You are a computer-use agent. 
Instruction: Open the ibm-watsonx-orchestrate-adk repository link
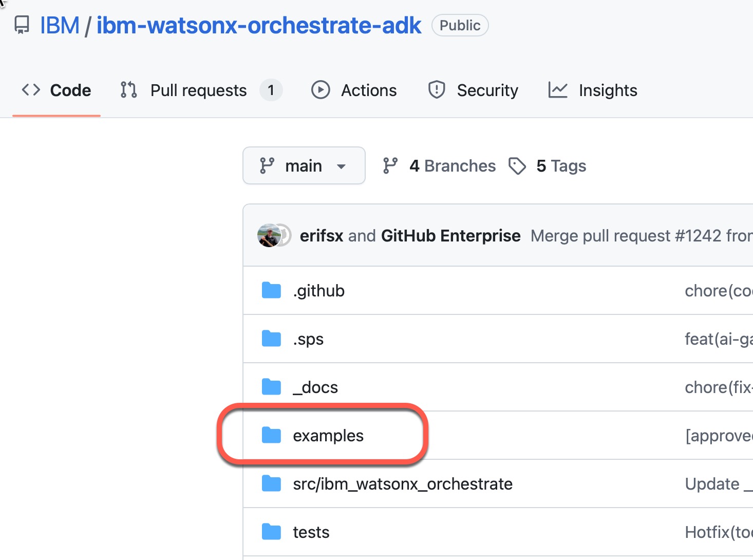tap(258, 25)
